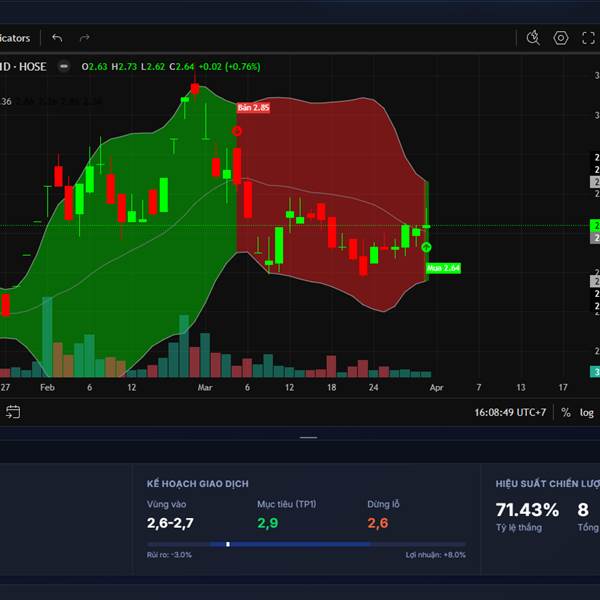600x600 pixels.
Task: Click the undo arrow in the chart toolbar
Action: [57, 38]
